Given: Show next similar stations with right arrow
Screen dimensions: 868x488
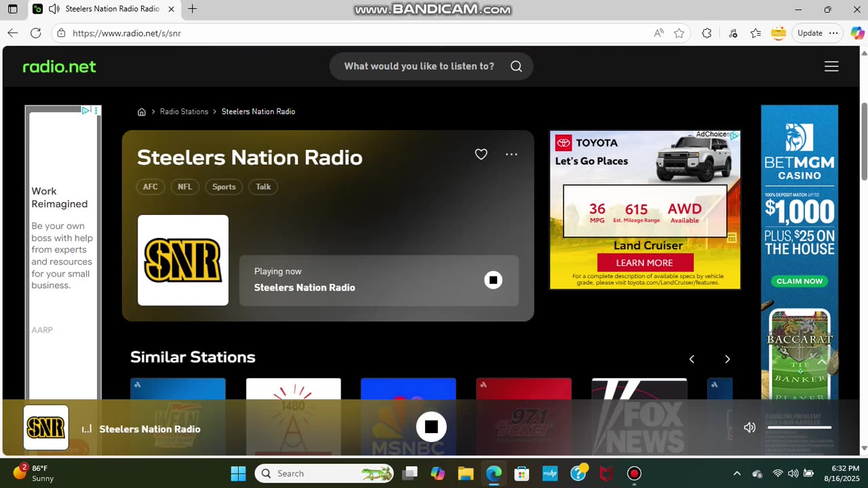Looking at the screenshot, I should tap(727, 359).
